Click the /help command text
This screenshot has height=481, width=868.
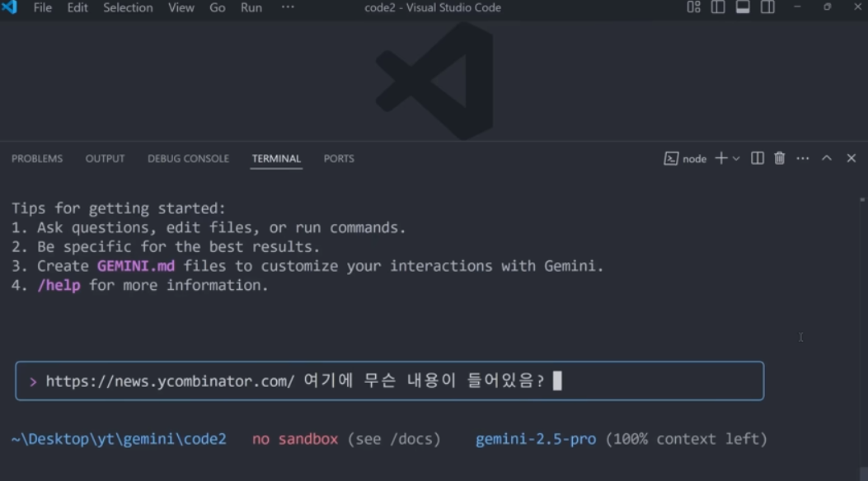59,285
